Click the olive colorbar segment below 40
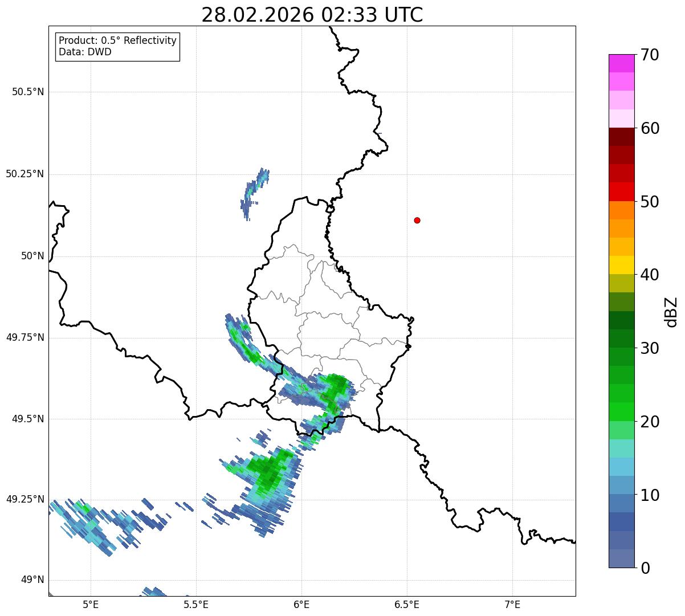685x616 pixels. point(621,283)
